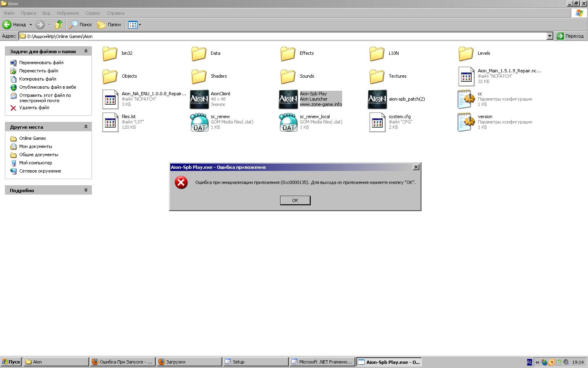Collapse the Задачи для файлов и папок panel

click(86, 51)
